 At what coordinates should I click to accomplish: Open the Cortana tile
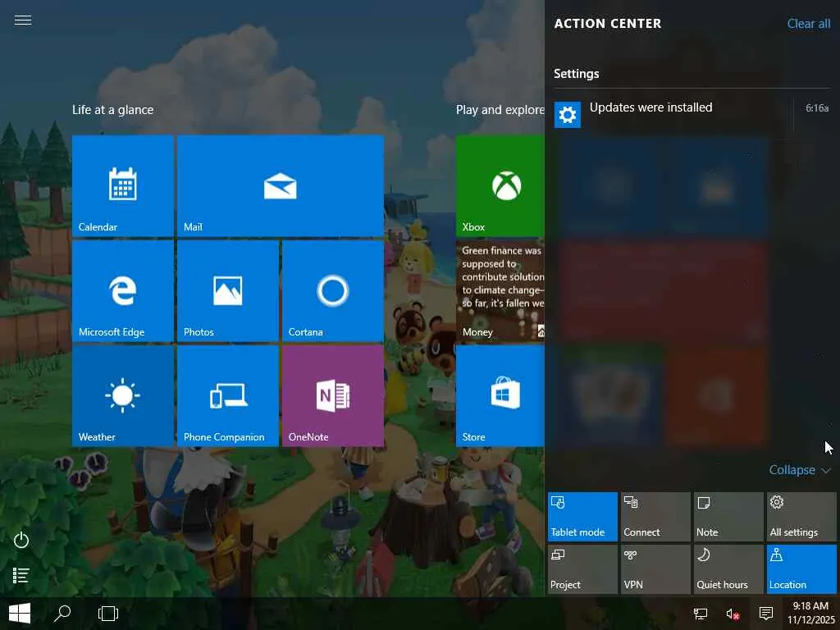pos(333,290)
